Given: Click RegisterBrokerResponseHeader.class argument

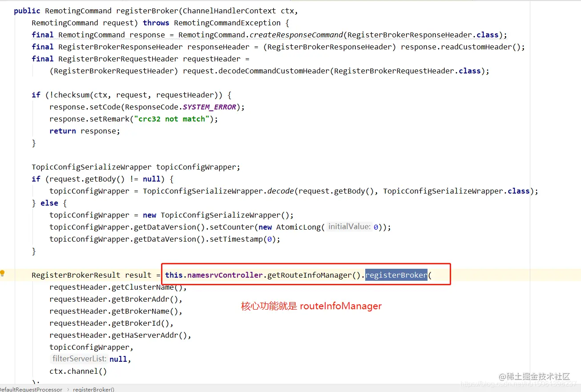Looking at the screenshot, I should (x=423, y=35).
